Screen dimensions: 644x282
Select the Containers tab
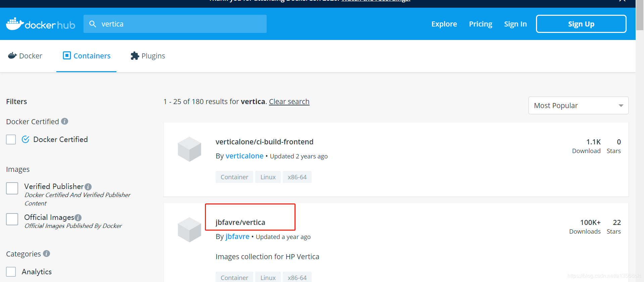point(87,56)
